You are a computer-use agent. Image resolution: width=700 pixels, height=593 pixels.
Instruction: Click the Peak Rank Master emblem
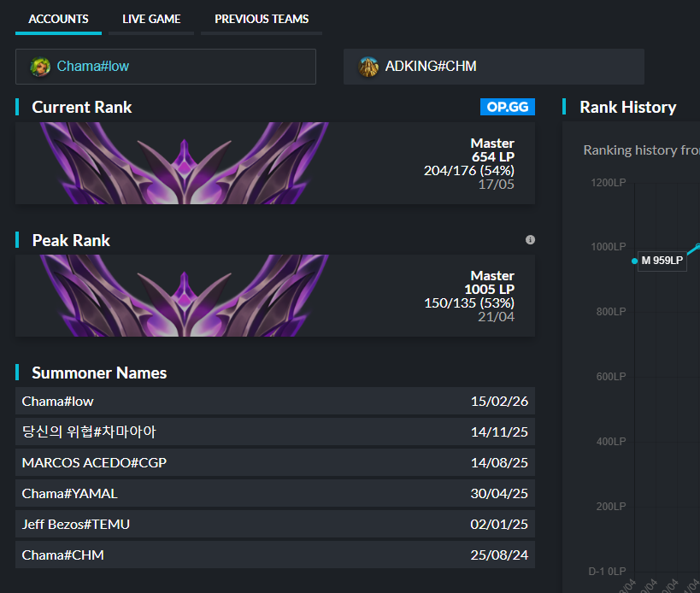(x=184, y=296)
